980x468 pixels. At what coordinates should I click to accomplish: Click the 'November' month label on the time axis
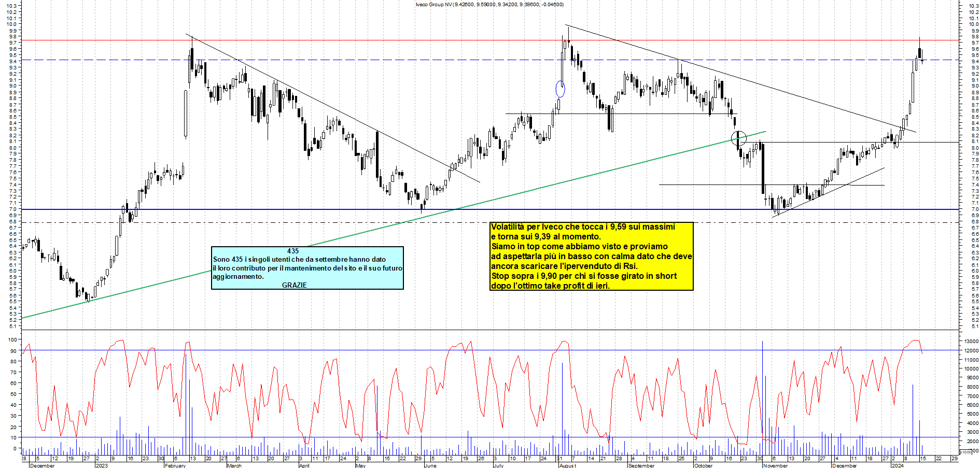click(x=776, y=465)
